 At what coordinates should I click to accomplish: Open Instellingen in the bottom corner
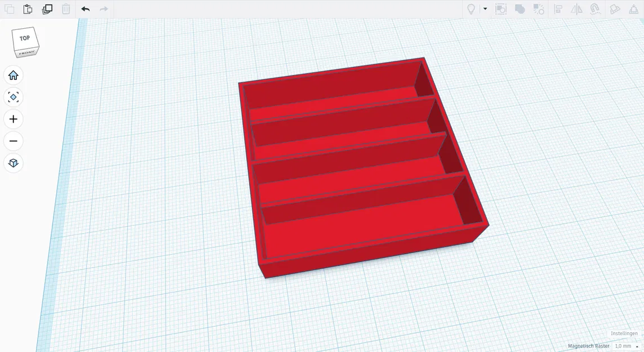pyautogui.click(x=624, y=333)
